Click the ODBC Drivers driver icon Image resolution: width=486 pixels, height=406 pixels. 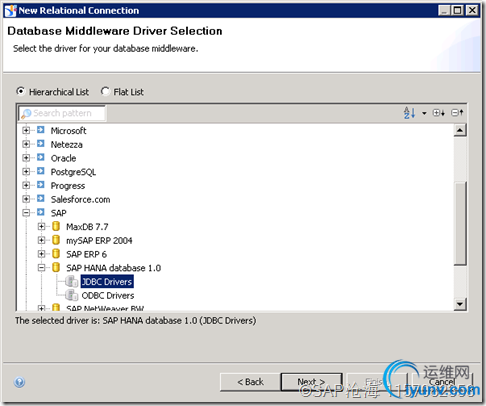[71, 295]
